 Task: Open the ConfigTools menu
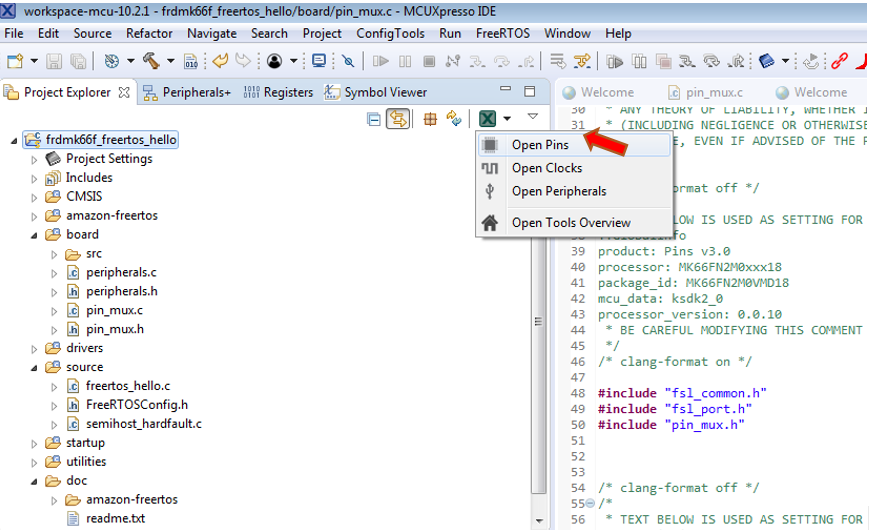[390, 34]
